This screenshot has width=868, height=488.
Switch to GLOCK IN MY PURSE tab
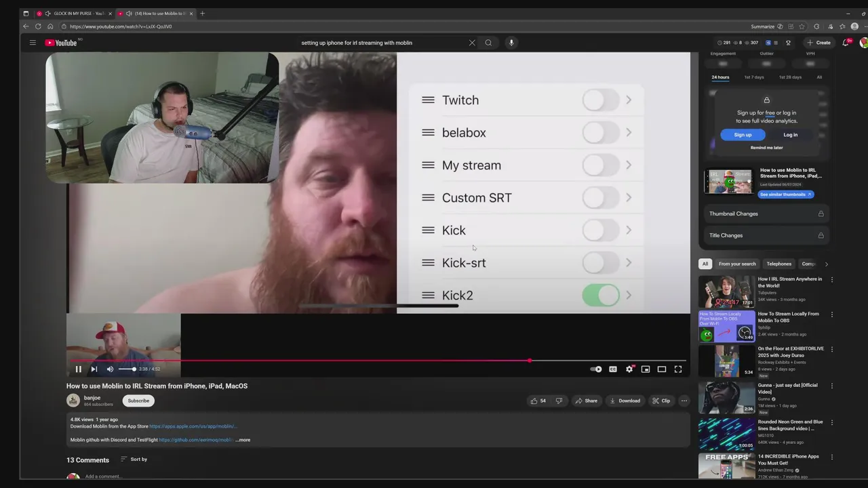(75, 14)
